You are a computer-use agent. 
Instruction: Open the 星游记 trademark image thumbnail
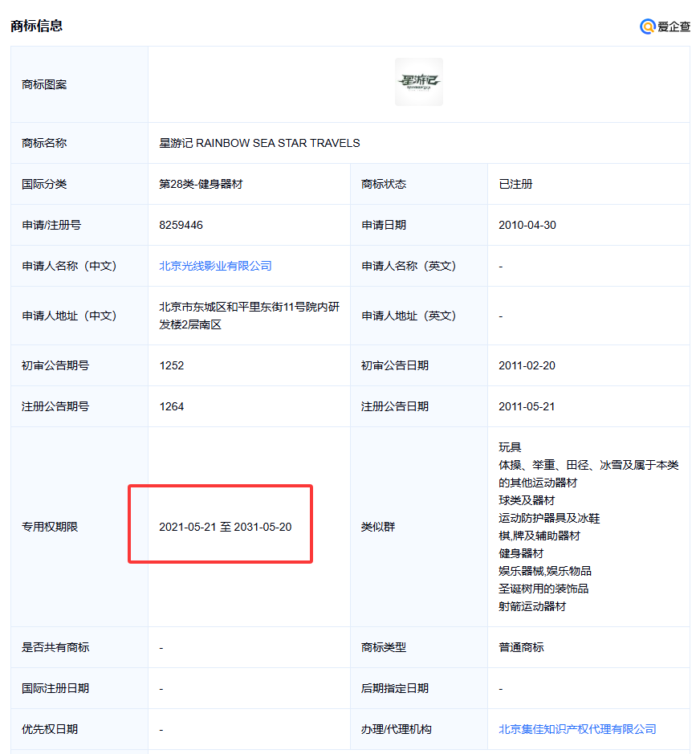[x=419, y=82]
